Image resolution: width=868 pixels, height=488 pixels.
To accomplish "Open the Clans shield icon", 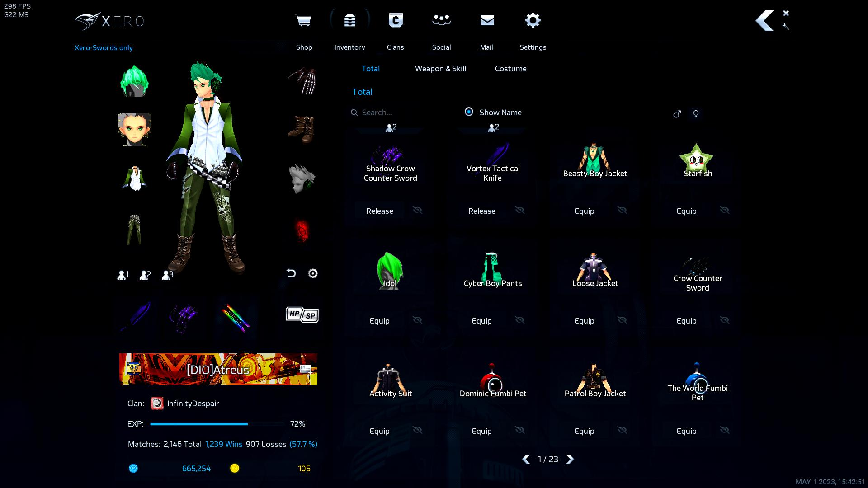I will 395,21.
